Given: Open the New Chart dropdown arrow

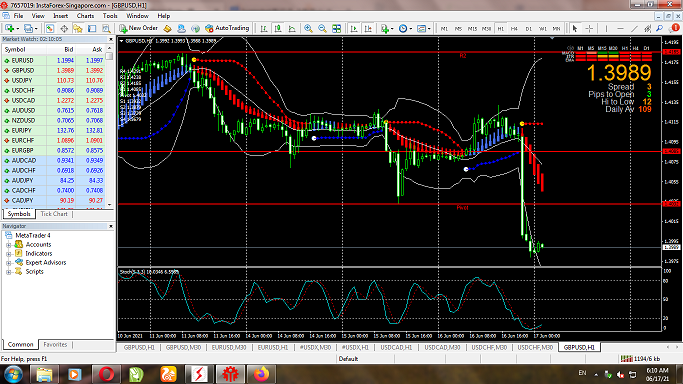Looking at the screenshot, I should click(17, 28).
